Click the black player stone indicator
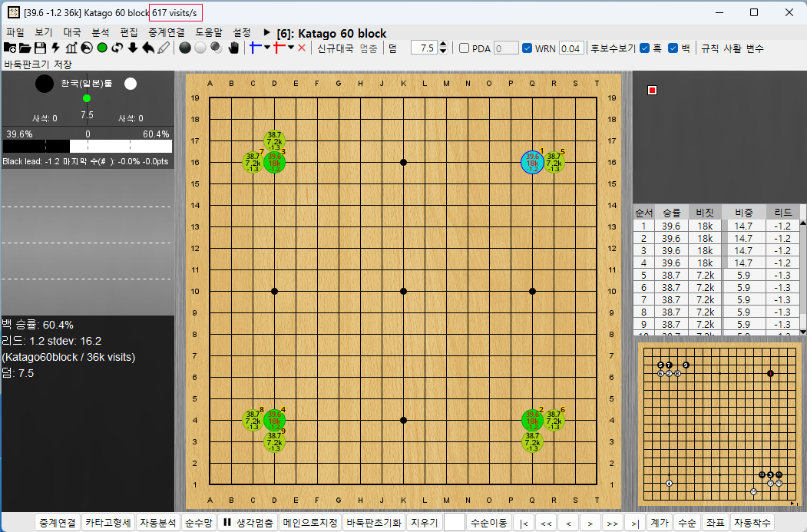 coord(45,84)
